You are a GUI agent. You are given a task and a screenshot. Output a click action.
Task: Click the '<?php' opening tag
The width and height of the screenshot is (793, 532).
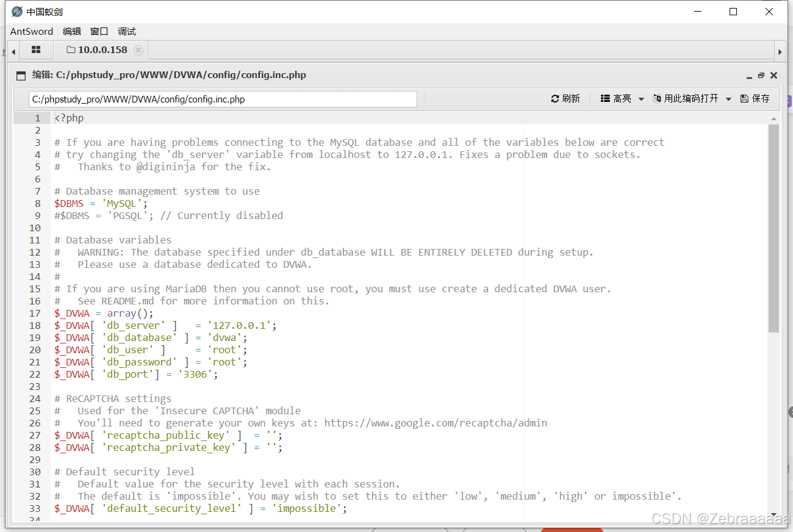click(69, 118)
